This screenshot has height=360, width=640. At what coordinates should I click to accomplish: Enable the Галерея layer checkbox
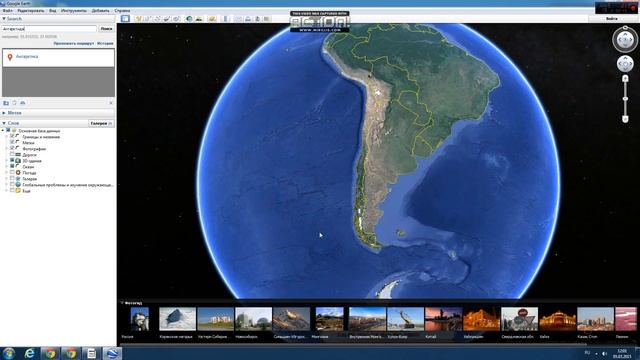click(12, 179)
